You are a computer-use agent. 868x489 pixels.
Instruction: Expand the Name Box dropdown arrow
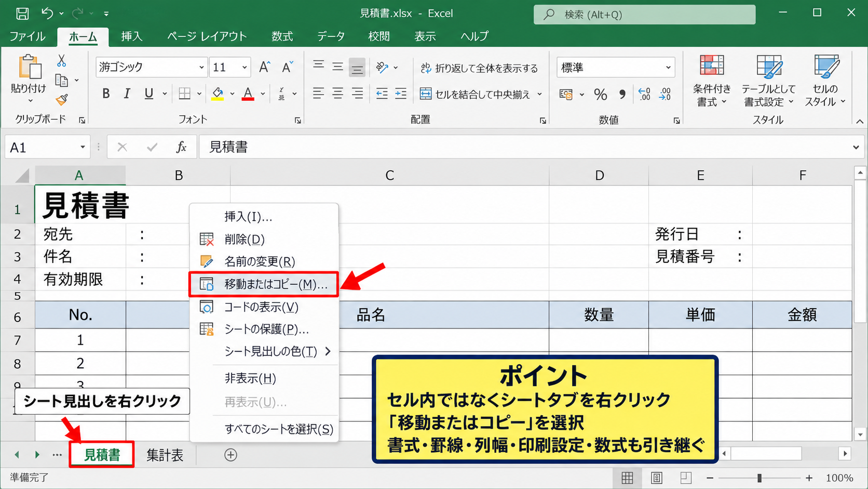[x=83, y=147]
